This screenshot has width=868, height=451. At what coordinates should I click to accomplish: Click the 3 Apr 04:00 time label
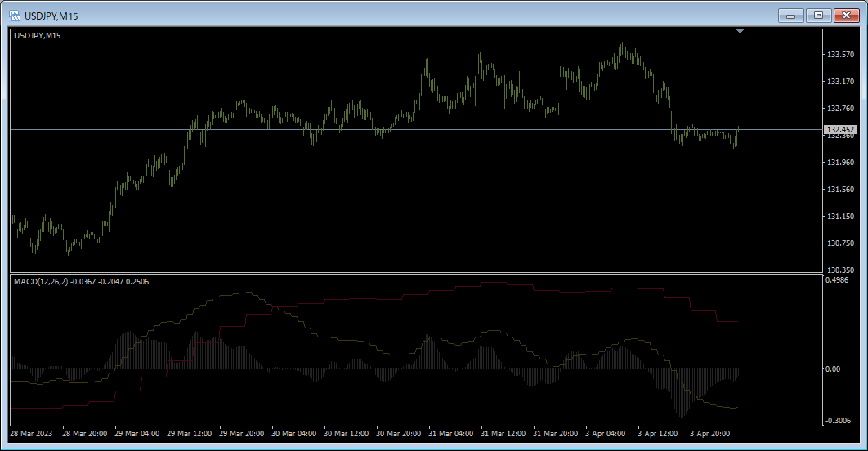(x=605, y=434)
